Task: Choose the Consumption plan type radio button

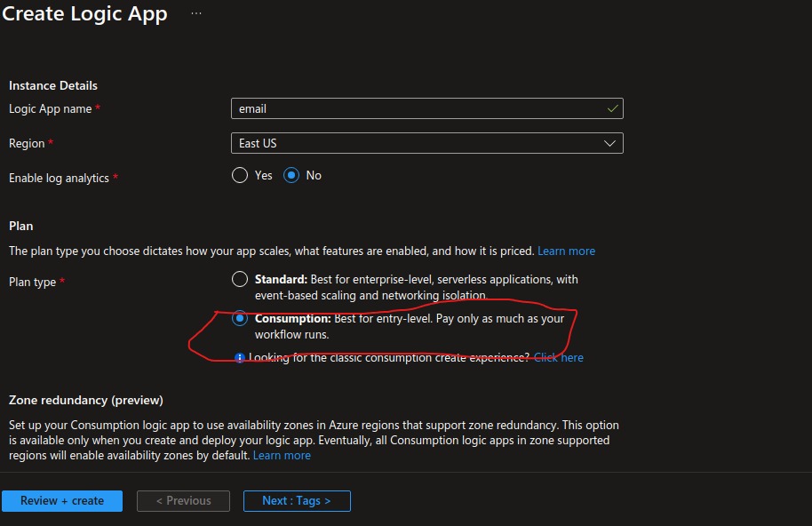Action: [240, 318]
